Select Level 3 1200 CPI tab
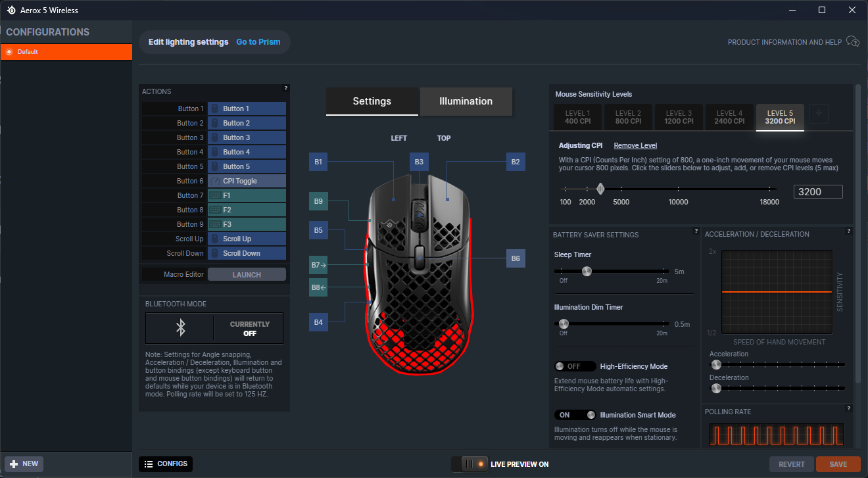 point(679,117)
